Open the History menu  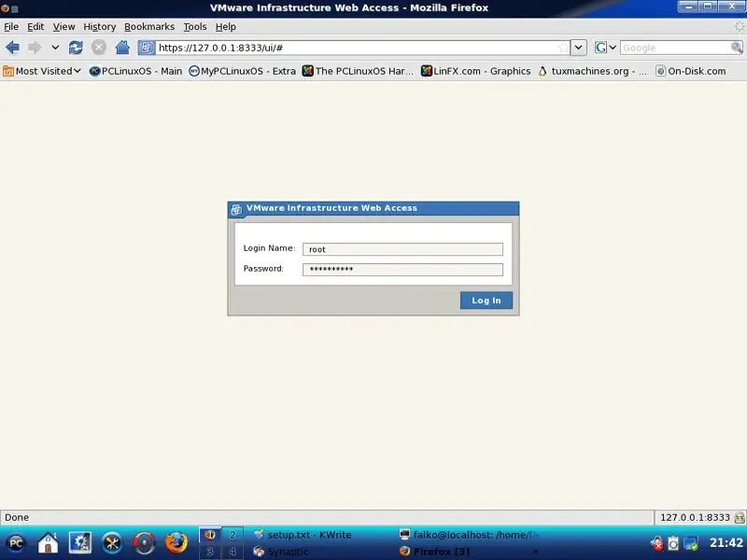coord(100,27)
